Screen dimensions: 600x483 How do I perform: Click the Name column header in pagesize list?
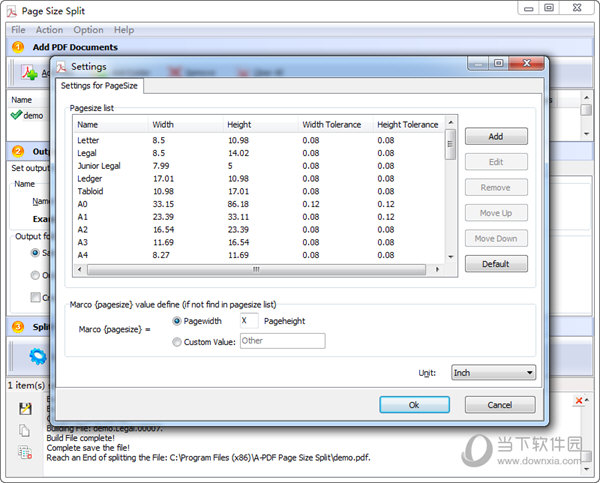110,125
